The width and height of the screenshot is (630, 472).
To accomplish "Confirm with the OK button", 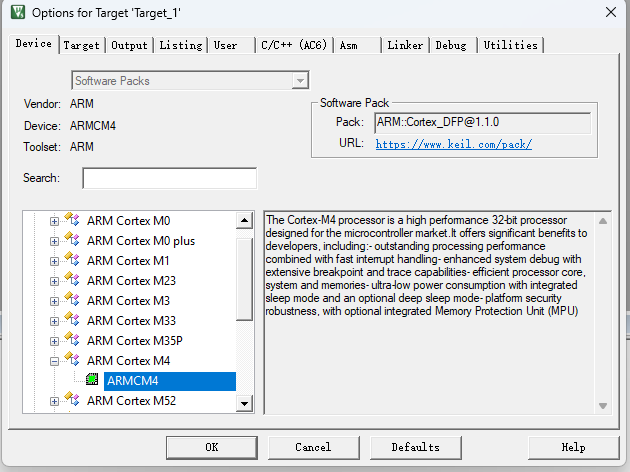I will click(212, 447).
